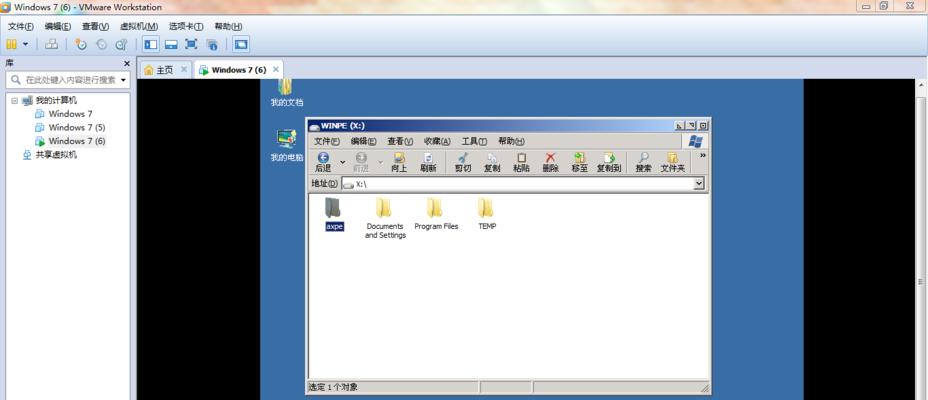
Task: Go up one level with 向上
Action: point(399,162)
